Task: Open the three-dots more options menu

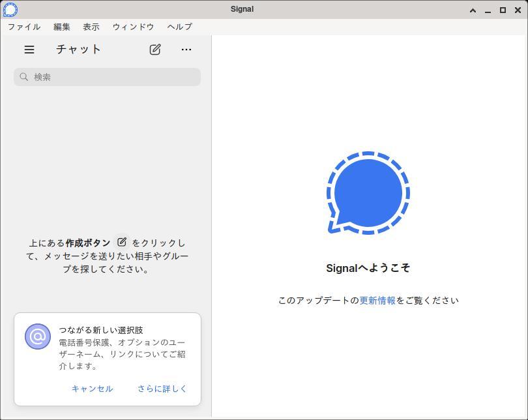Action: (186, 50)
